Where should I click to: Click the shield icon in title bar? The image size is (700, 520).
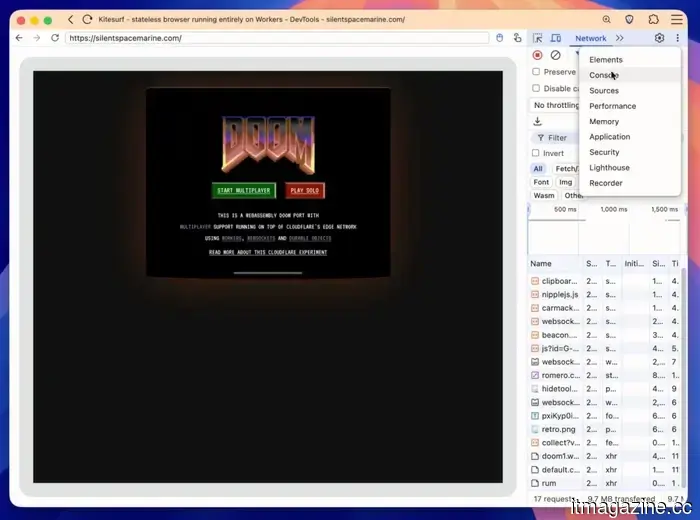[629, 19]
